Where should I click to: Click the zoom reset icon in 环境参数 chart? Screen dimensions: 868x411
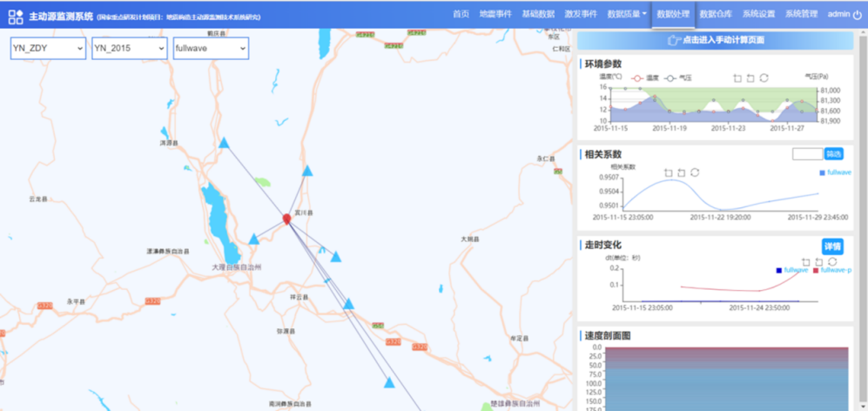click(x=750, y=77)
